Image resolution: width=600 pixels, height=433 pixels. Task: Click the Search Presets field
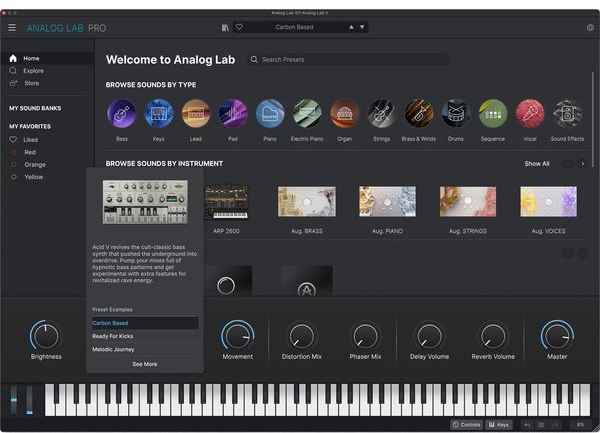349,60
